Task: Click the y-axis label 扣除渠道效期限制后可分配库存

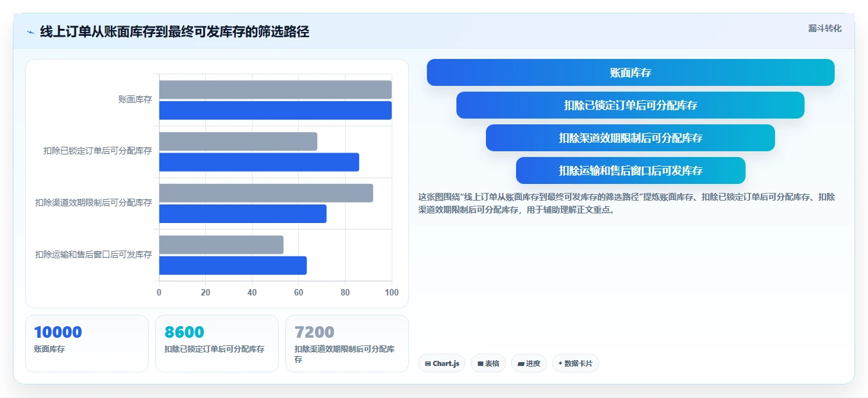Action: (x=94, y=203)
